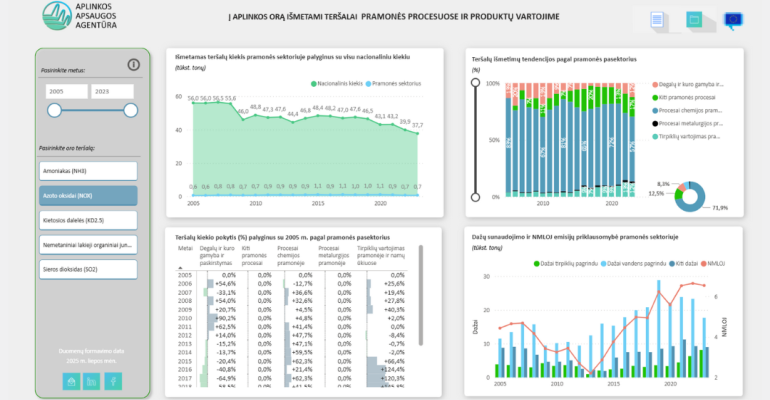Toggle the Azoto oksidai (NOX) pollutant filter
770x400 pixels.
(x=88, y=196)
